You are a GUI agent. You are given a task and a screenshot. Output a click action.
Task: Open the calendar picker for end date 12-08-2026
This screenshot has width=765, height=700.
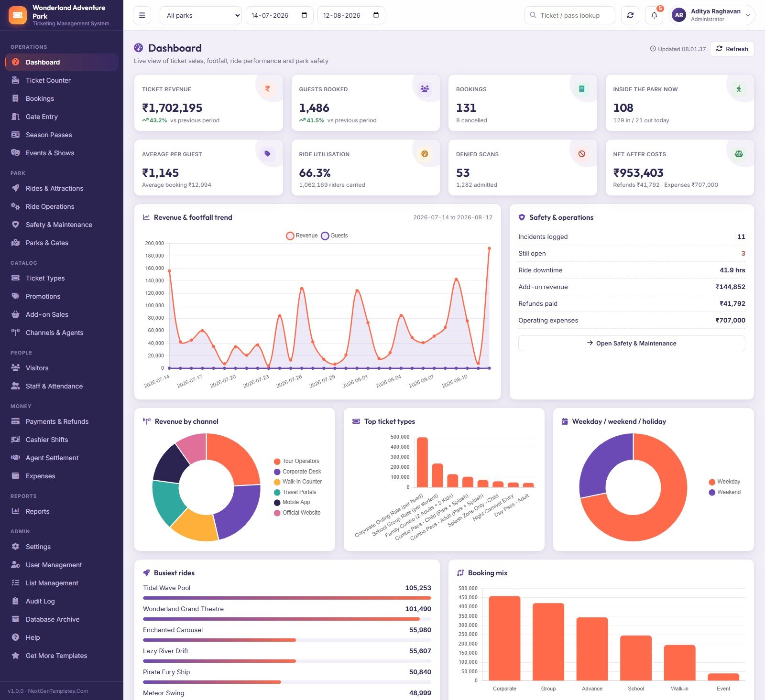[x=376, y=15]
